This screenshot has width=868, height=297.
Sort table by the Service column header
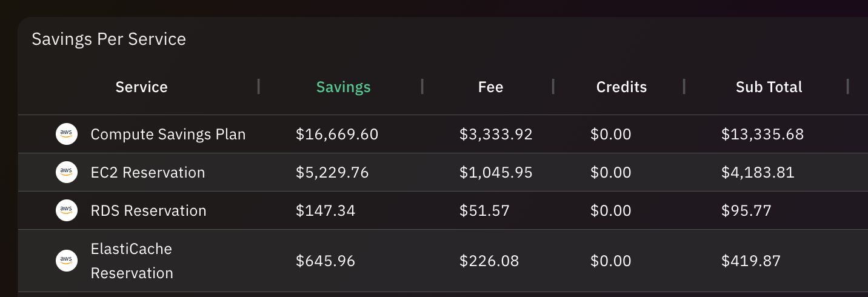[x=142, y=87]
